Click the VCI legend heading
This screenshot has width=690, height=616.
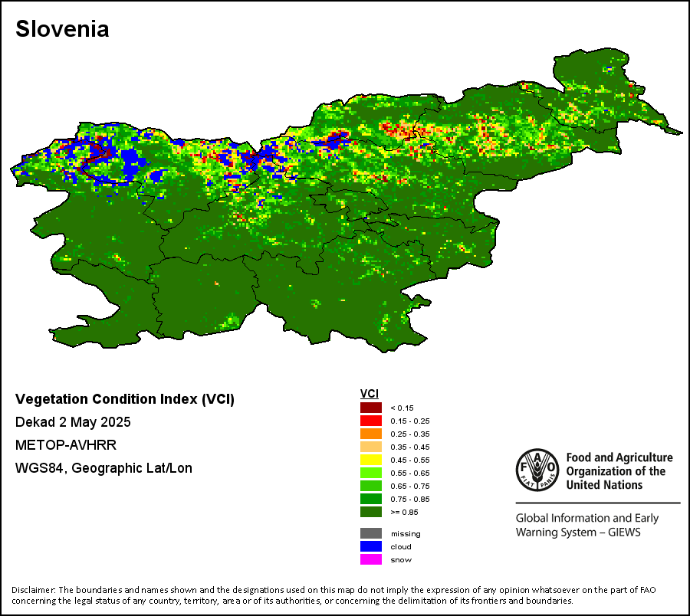(370, 394)
